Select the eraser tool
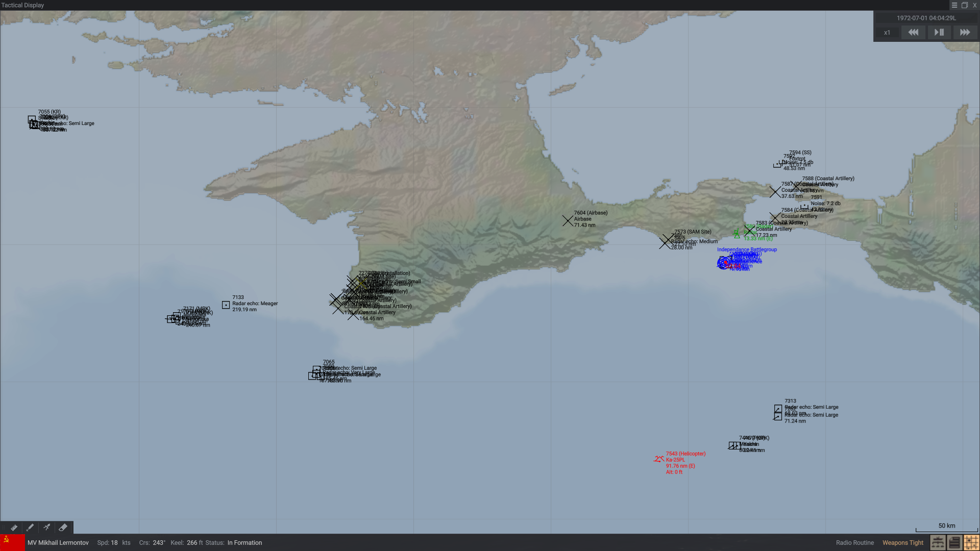The height and width of the screenshot is (551, 980). tap(63, 528)
